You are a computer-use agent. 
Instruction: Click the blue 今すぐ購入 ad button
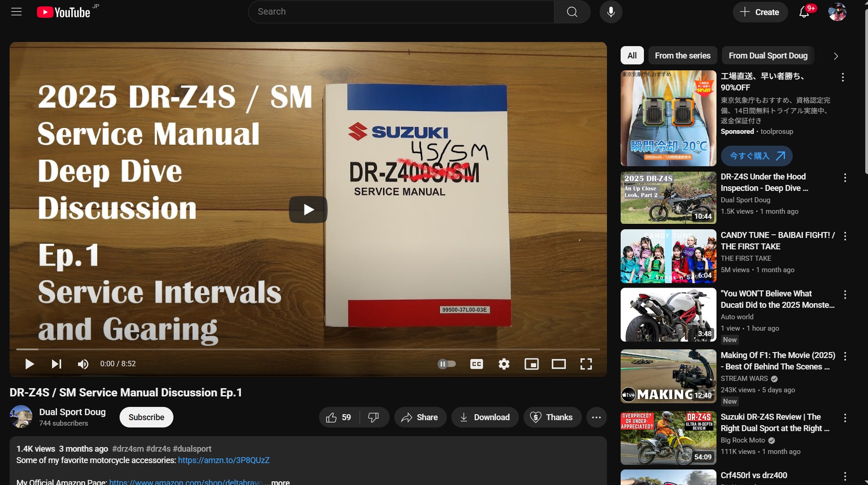coord(757,156)
